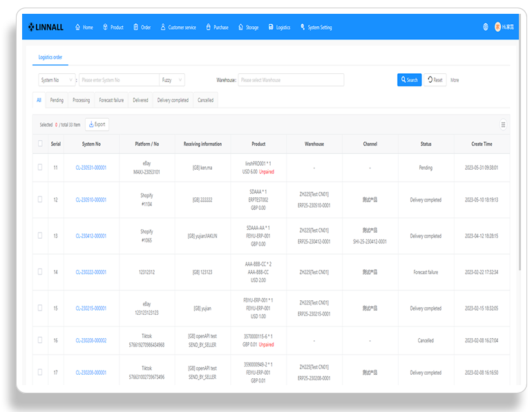This screenshot has width=532, height=412.
Task: Open the user avatar profile
Action: click(504, 27)
